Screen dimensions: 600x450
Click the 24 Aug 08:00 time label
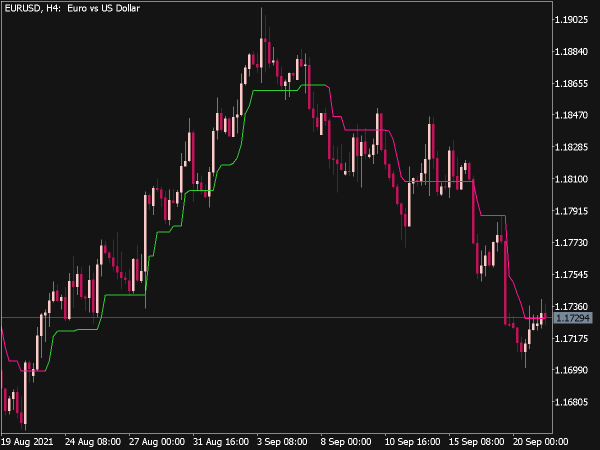point(93,442)
